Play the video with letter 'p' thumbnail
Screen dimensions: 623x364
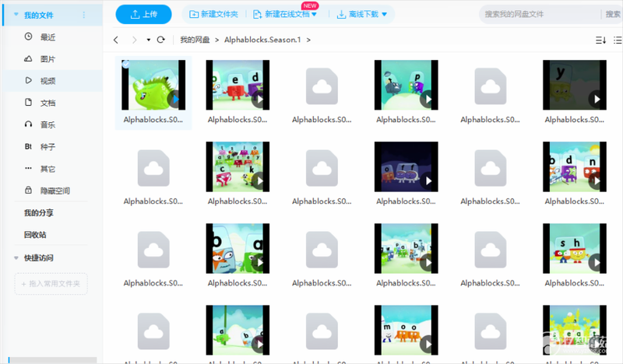(427, 100)
